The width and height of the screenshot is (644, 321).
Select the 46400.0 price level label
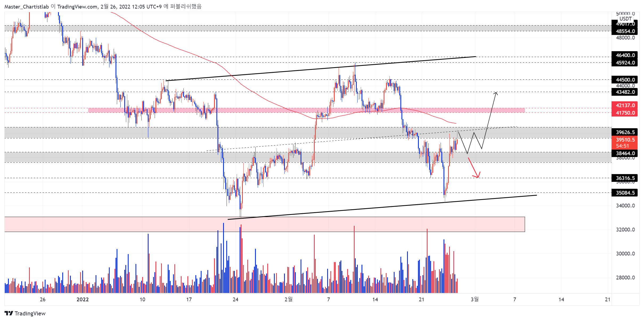point(625,55)
